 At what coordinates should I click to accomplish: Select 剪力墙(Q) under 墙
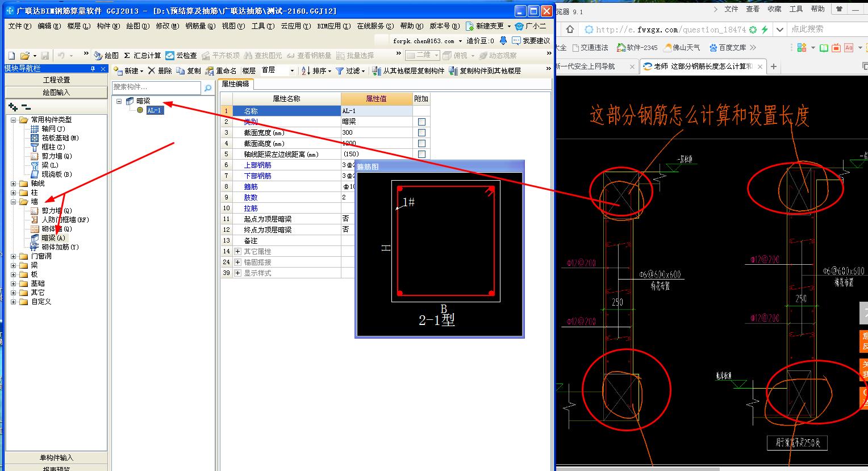[x=56, y=211]
